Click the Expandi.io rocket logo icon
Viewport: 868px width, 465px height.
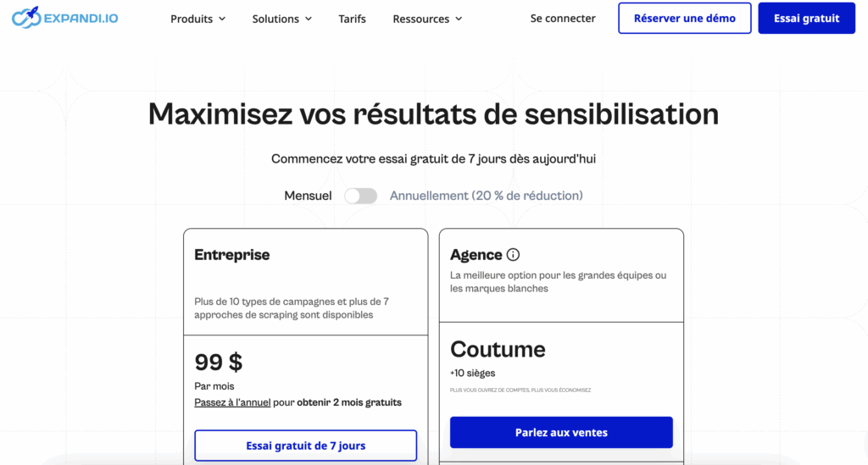point(25,17)
